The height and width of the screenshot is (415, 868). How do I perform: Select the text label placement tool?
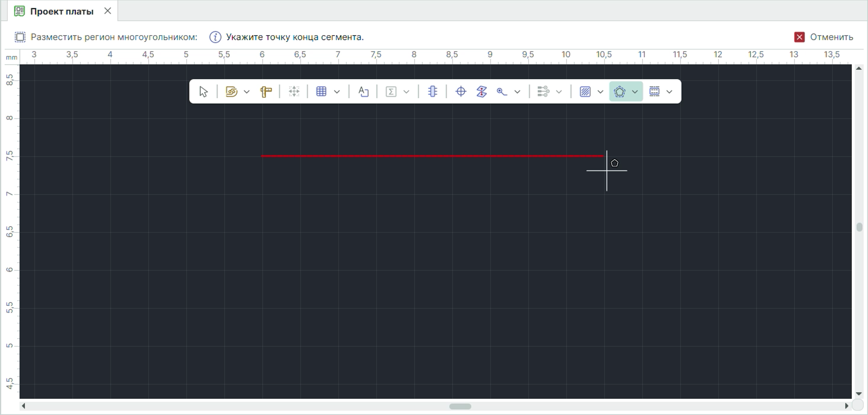click(x=363, y=92)
